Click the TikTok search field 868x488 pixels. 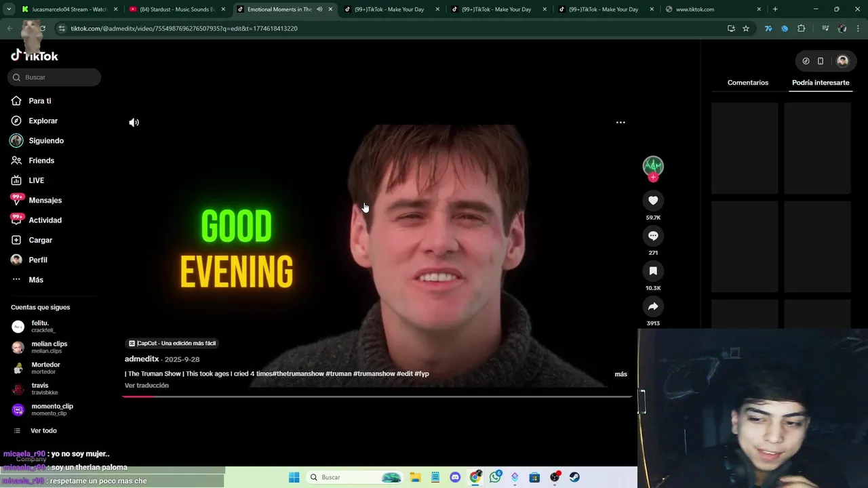[x=54, y=77]
